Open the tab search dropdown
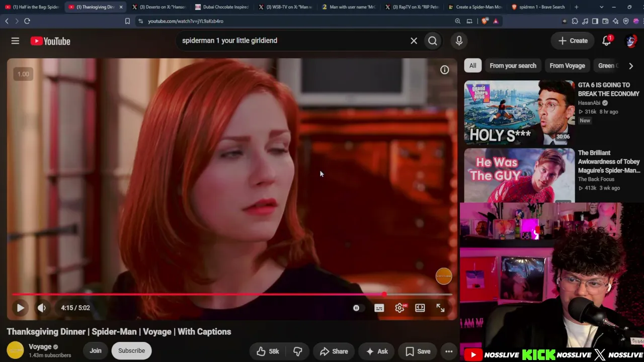The height and width of the screenshot is (362, 644). point(602,7)
